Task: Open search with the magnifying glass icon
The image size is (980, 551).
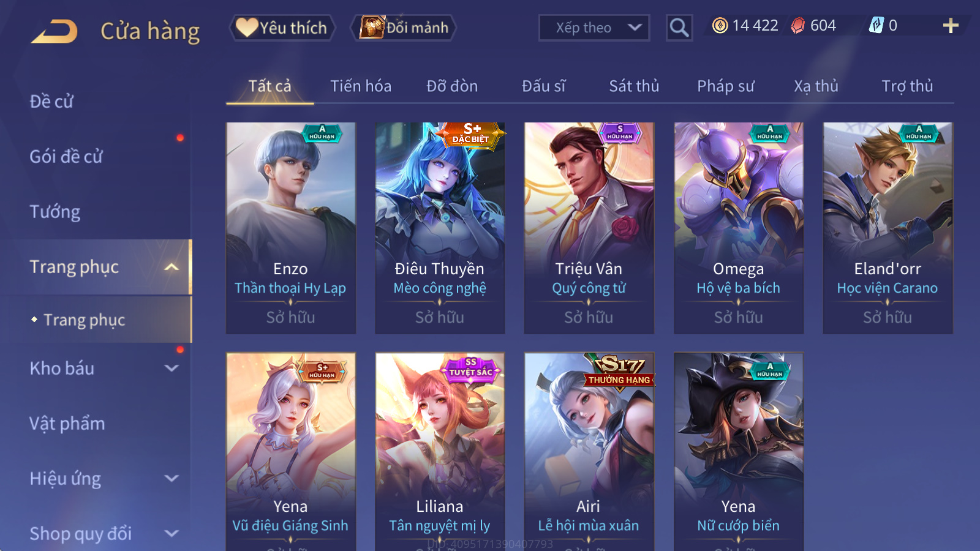Action: click(x=679, y=28)
